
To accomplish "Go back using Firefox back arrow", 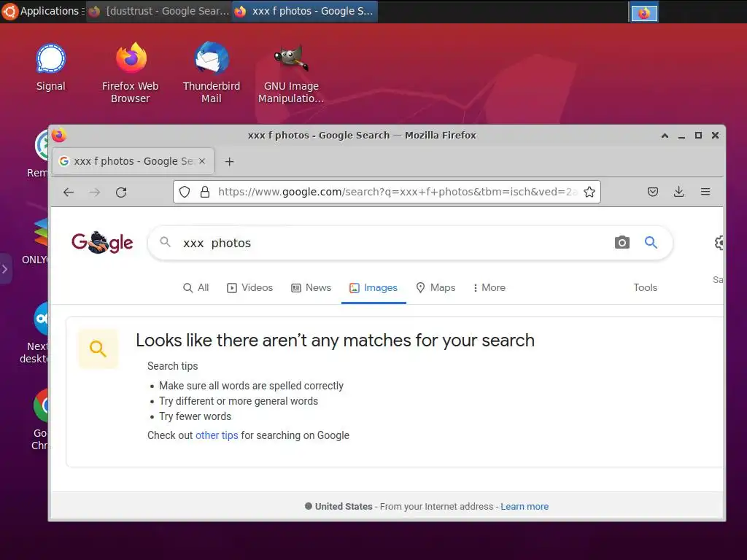I will tap(69, 192).
